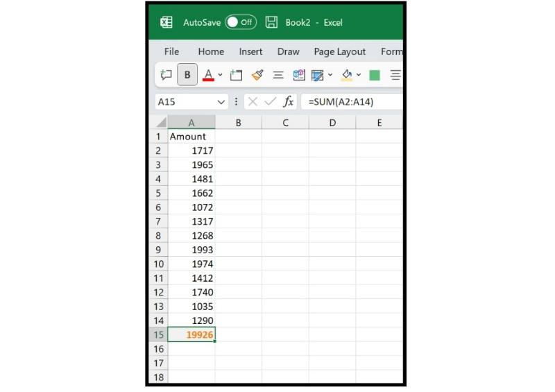555x392 pixels.
Task: Switch to the Home tab
Action: (211, 52)
